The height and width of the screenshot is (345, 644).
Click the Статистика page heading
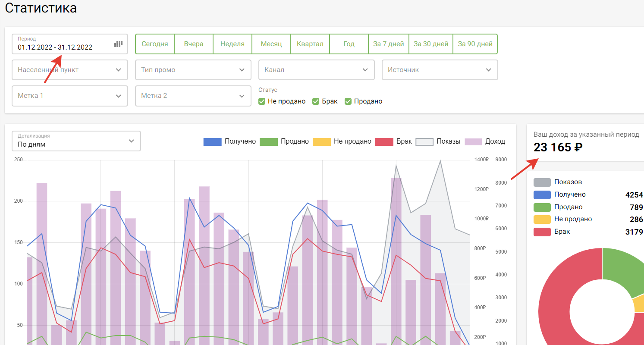(x=41, y=8)
